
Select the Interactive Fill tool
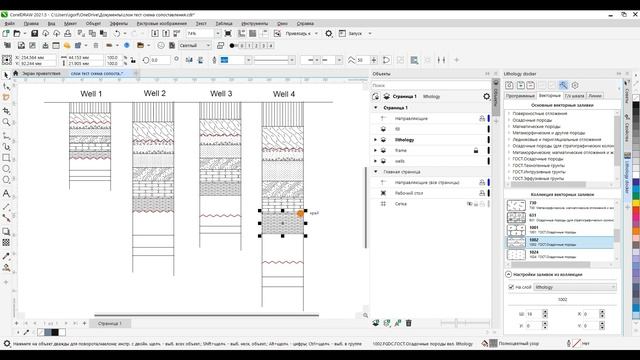click(x=6, y=268)
